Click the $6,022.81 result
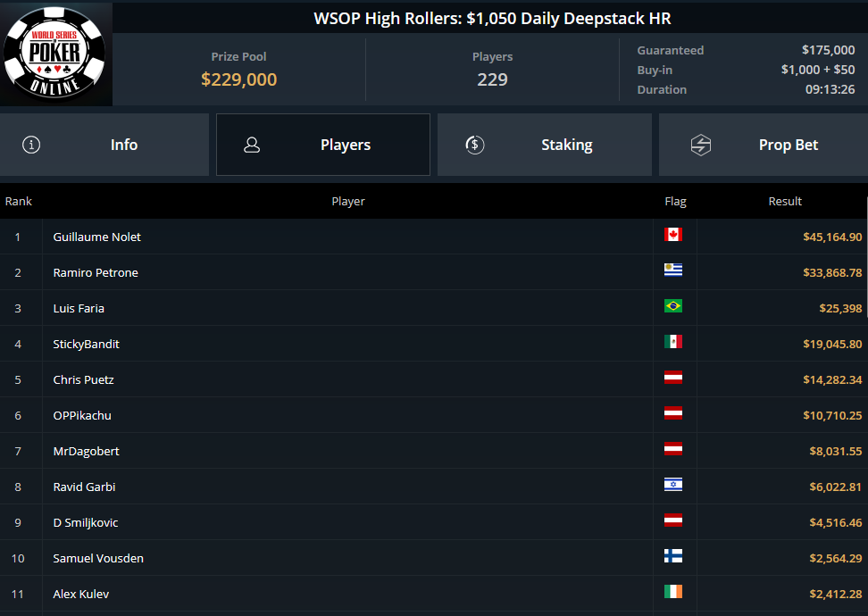Image resolution: width=868 pixels, height=616 pixels. click(836, 487)
